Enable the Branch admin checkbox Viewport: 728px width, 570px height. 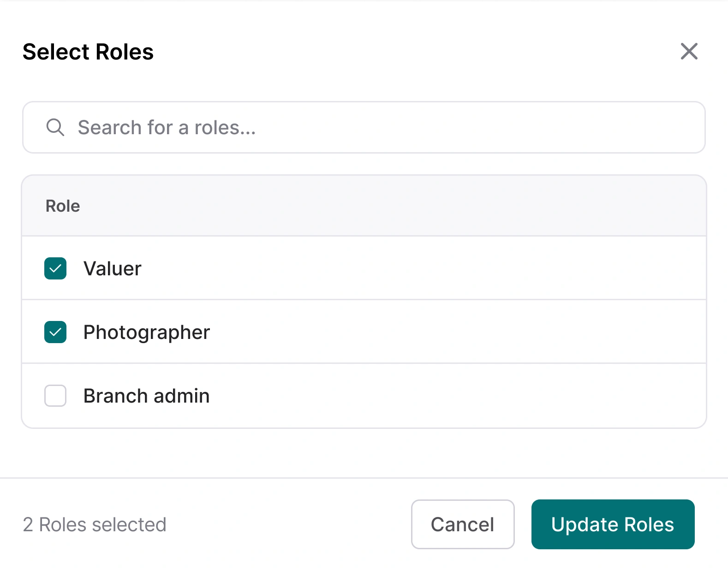[x=55, y=396]
